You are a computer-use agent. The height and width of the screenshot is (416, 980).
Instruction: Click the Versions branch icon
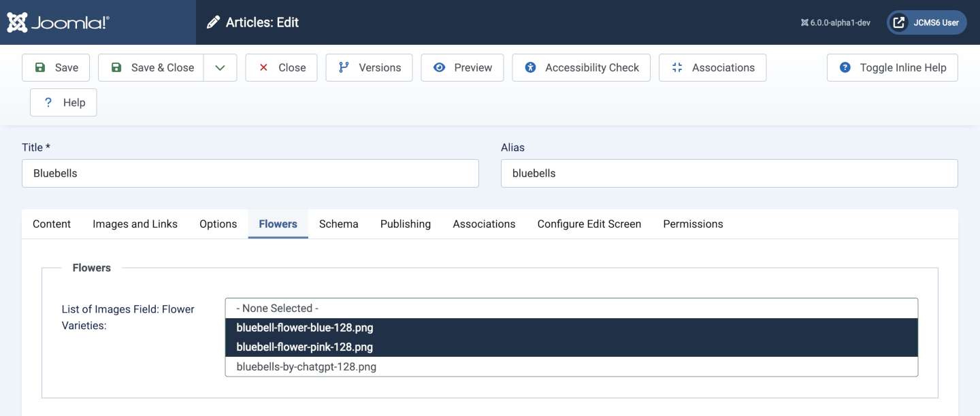344,67
